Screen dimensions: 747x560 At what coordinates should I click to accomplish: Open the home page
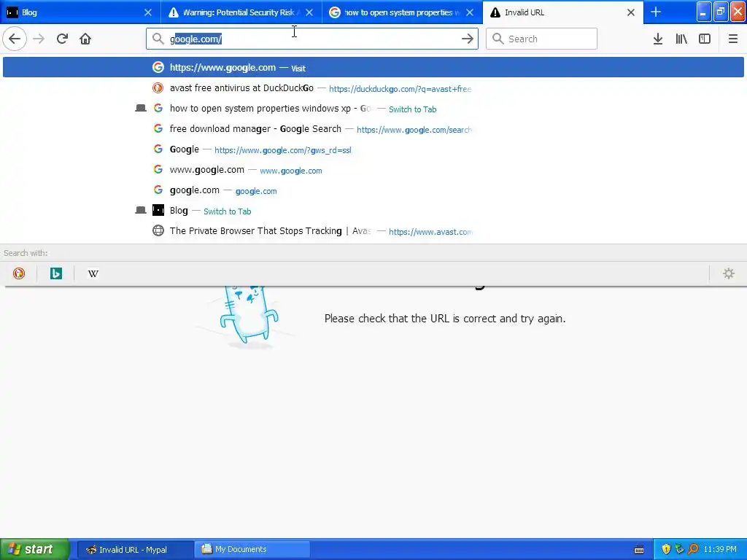click(x=85, y=39)
